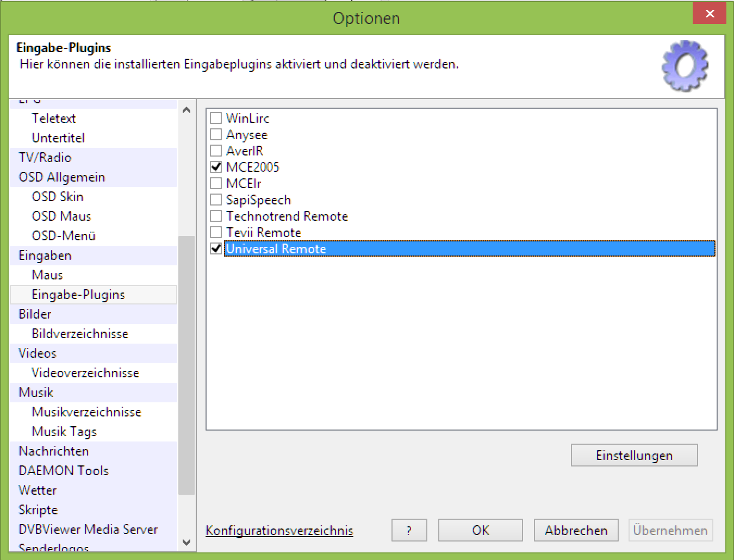Check the Tevii Remote plugin
The width and height of the screenshot is (734, 560).
point(216,232)
